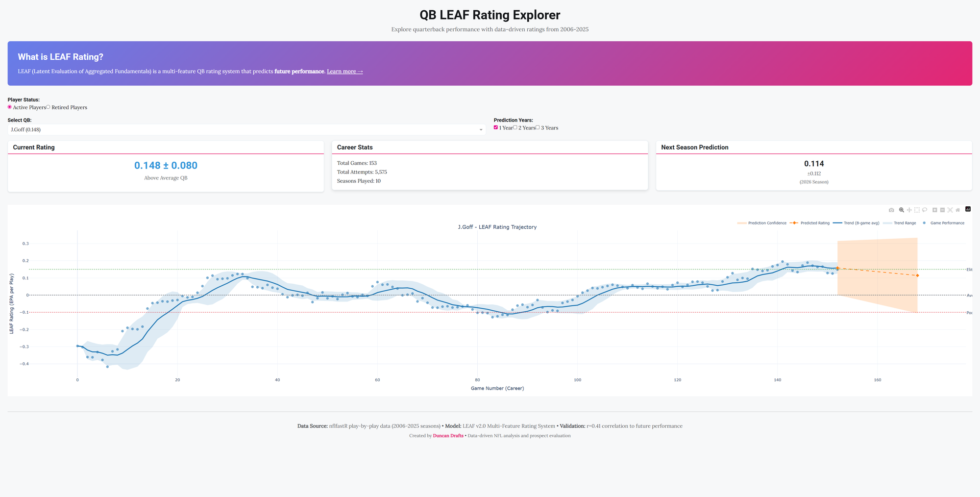The width and height of the screenshot is (980, 497).
Task: Follow the Learn more link about LEAF ratings
Action: coord(344,71)
